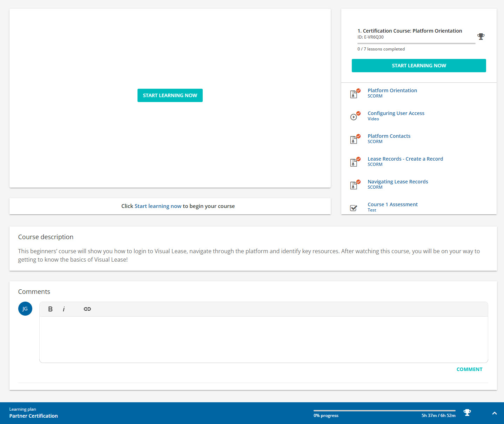
Task: Click the Comments heading
Action: point(34,292)
